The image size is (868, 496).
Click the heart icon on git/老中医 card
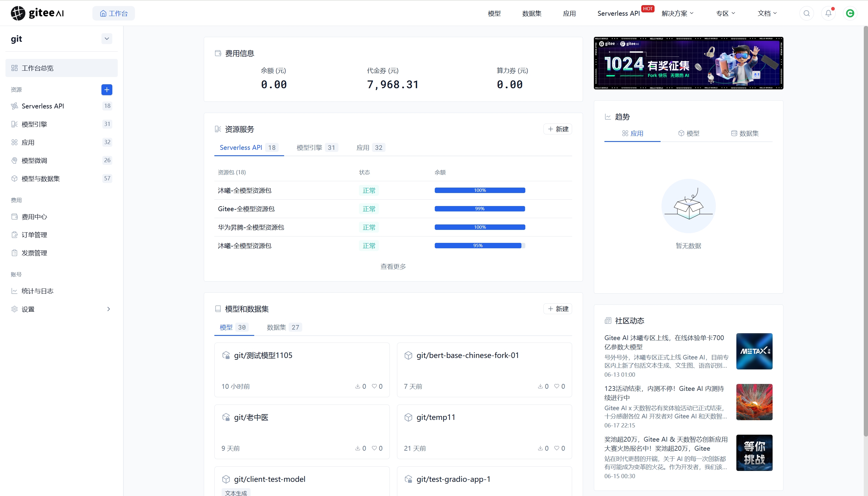coord(374,448)
